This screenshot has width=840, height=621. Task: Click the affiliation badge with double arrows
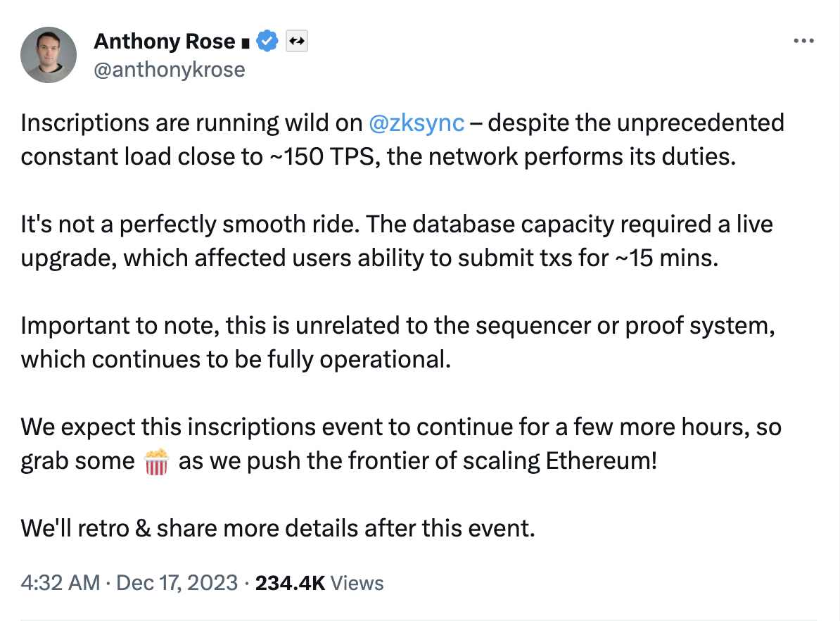tap(297, 42)
